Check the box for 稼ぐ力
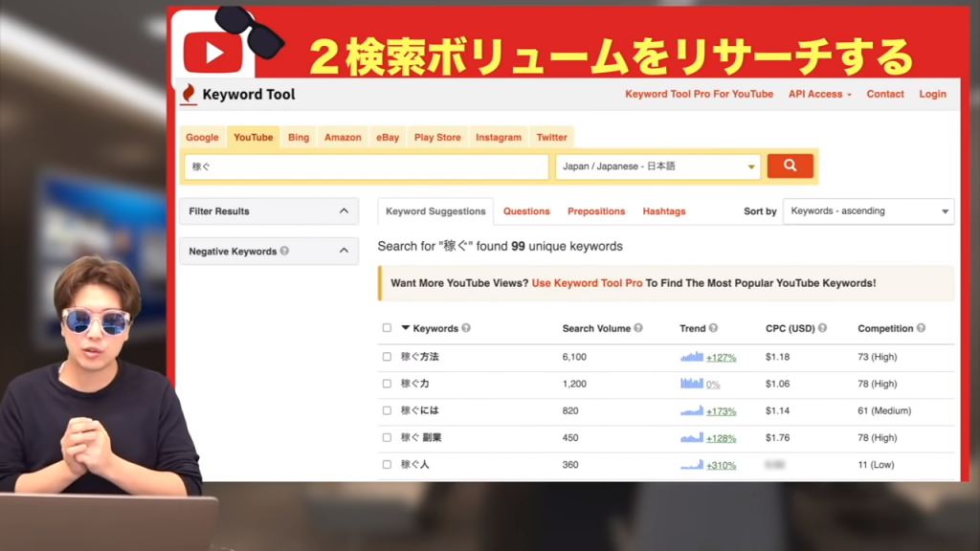The height and width of the screenshot is (551, 980). click(x=387, y=384)
